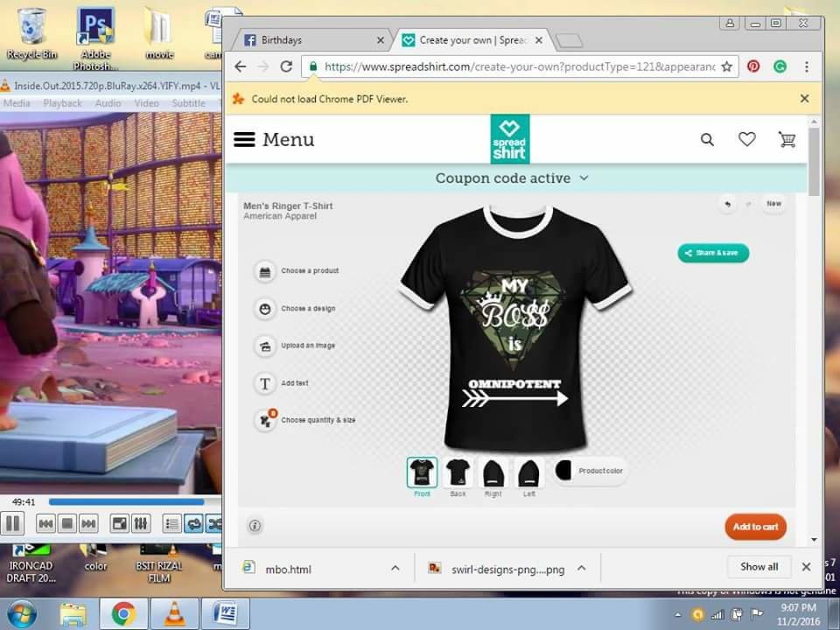The image size is (840, 630).
Task: Pause playback in VLC
Action: coord(12,523)
